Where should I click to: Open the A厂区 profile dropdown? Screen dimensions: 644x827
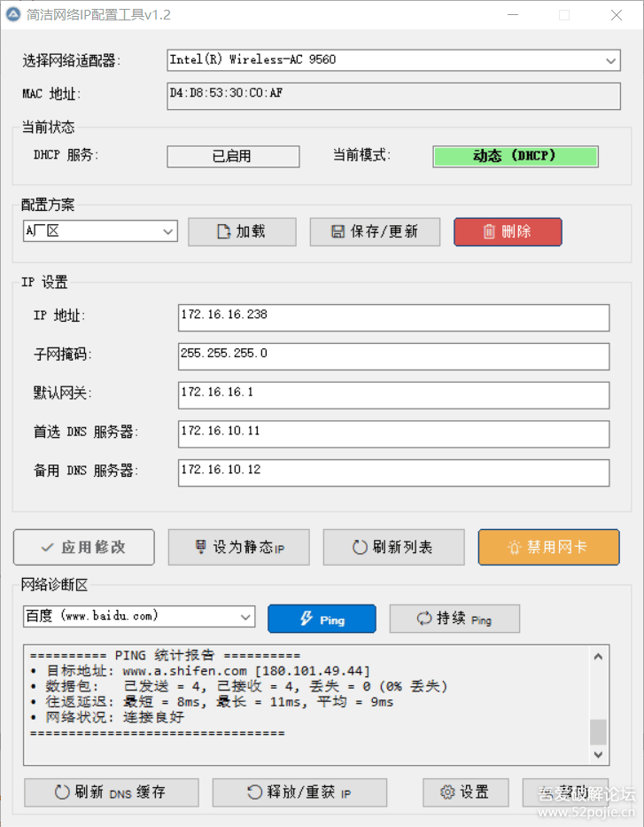coord(168,231)
